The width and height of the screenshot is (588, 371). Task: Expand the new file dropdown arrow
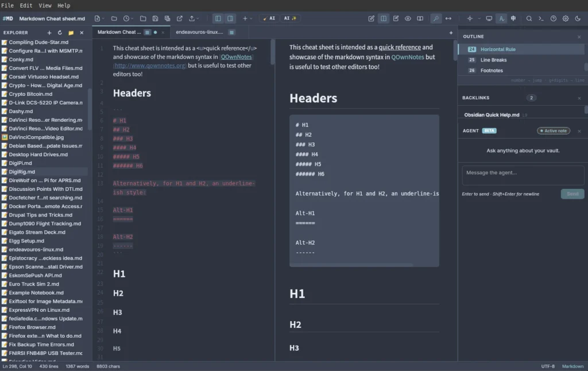tap(103, 18)
